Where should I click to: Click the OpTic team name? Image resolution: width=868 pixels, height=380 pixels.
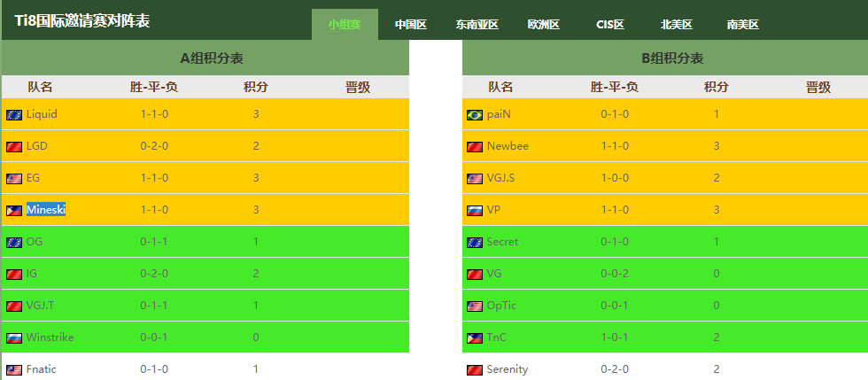[501, 306]
